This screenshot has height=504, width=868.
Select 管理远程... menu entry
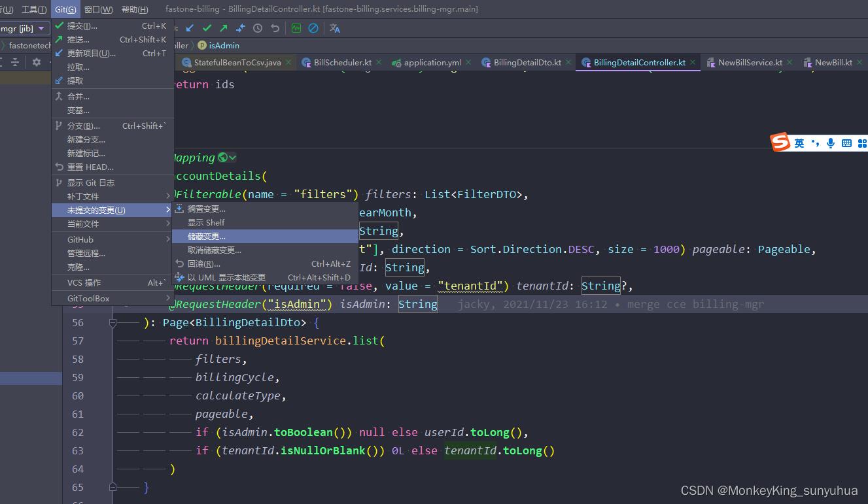point(113,253)
